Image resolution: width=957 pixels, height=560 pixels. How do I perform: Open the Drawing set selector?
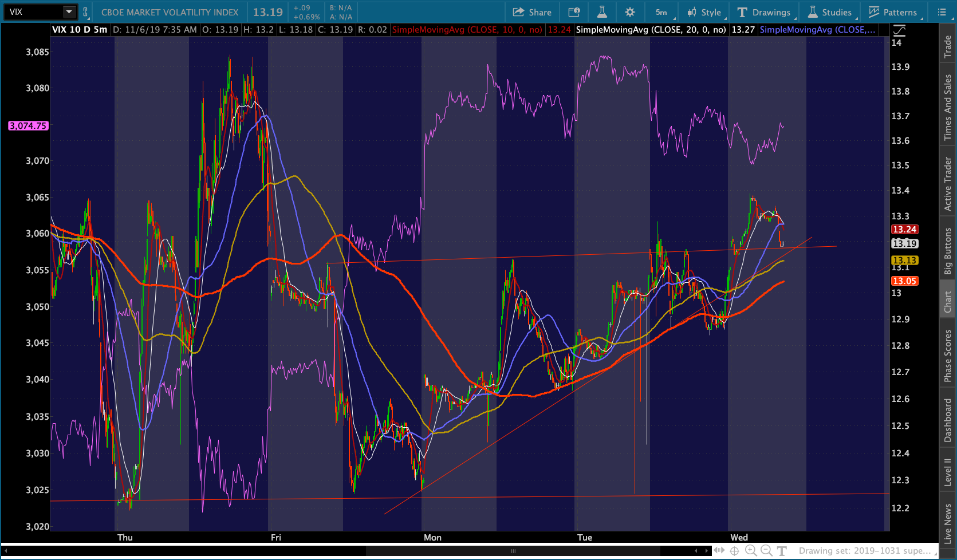(x=865, y=551)
